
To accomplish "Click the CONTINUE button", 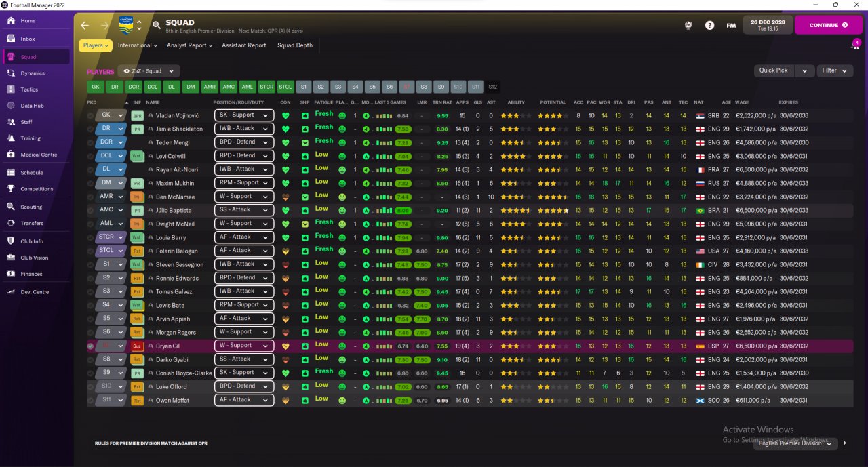I will (x=829, y=25).
